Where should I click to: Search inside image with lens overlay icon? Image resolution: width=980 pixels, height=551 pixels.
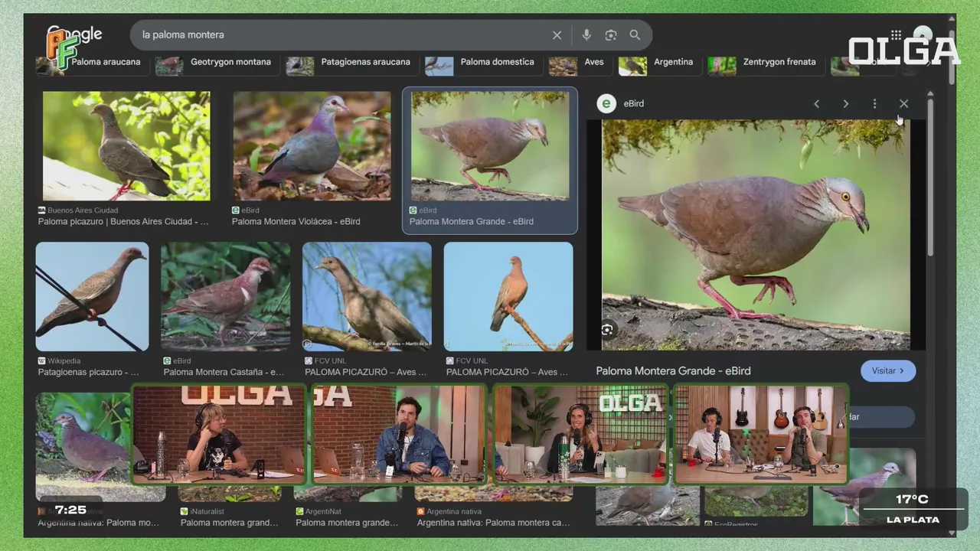coord(607,330)
